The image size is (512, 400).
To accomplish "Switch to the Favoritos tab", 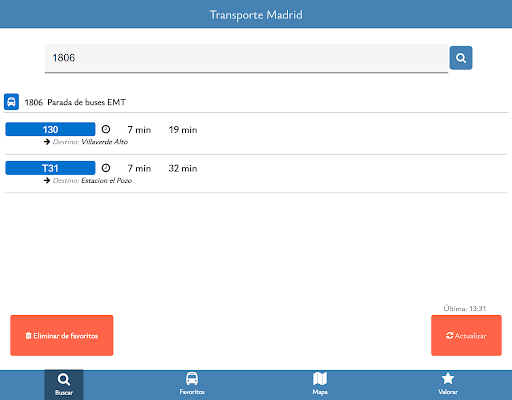I will [192, 385].
